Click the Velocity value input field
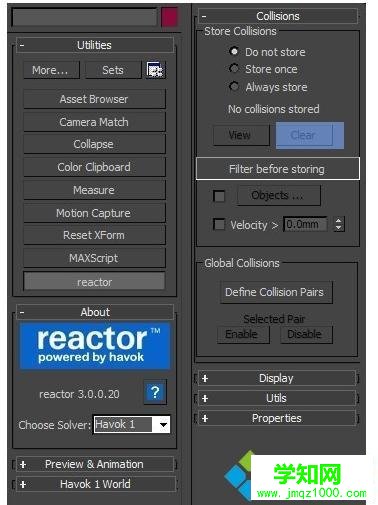The image size is (378, 505). 305,224
